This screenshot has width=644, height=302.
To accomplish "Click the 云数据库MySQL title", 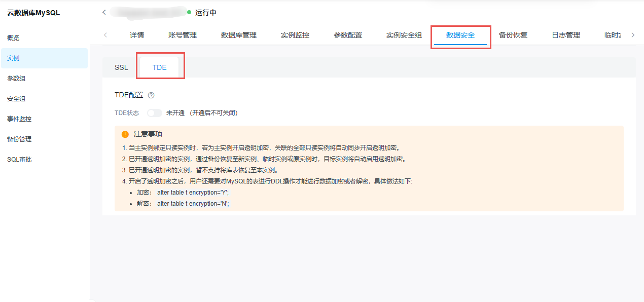I will point(33,13).
